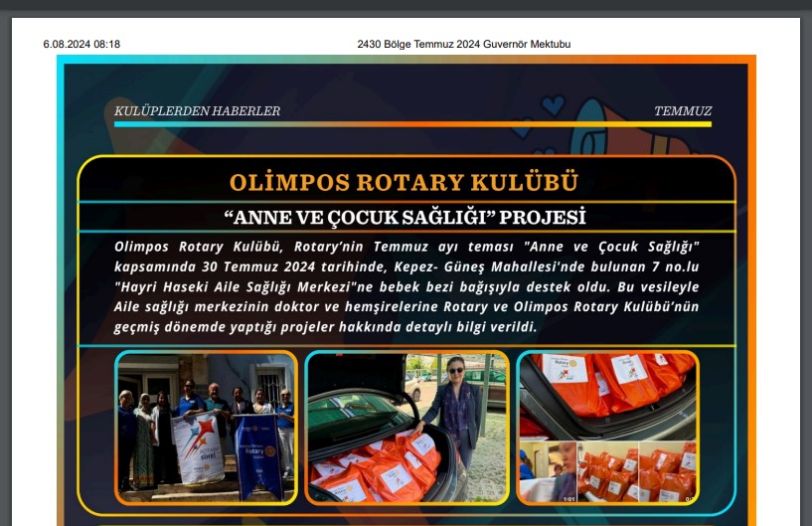Click the "TEMMUZ" month label

tap(683, 111)
